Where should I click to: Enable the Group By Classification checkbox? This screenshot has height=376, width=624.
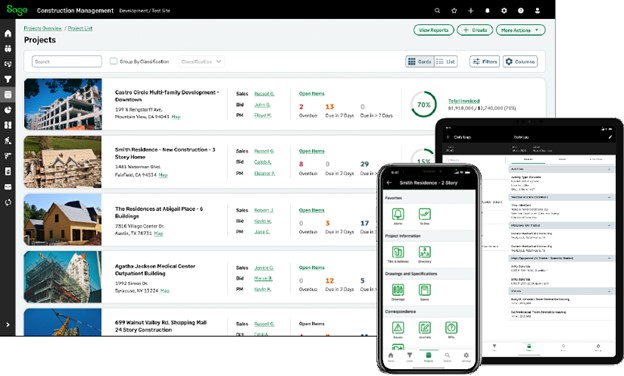coord(113,61)
